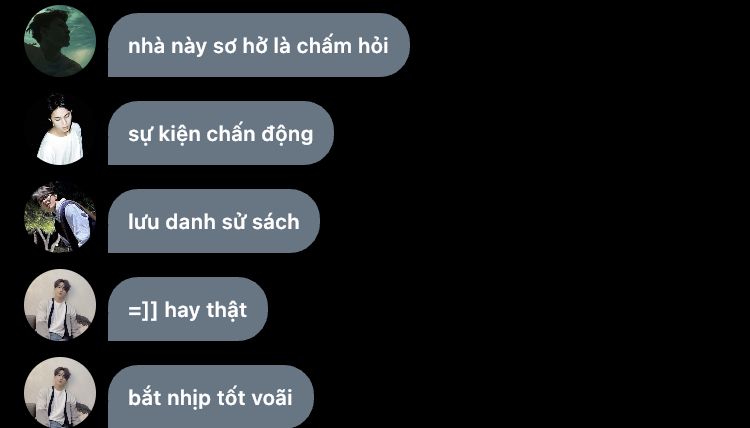The image size is (750, 428).
Task: Open the dark green silhouette avatar profile
Action: click(x=60, y=41)
